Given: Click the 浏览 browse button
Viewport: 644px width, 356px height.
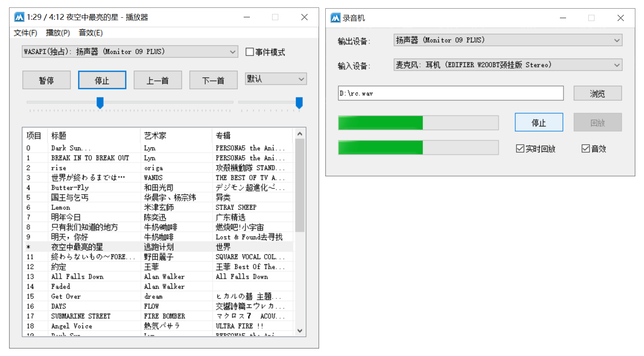Looking at the screenshot, I should pos(598,93).
